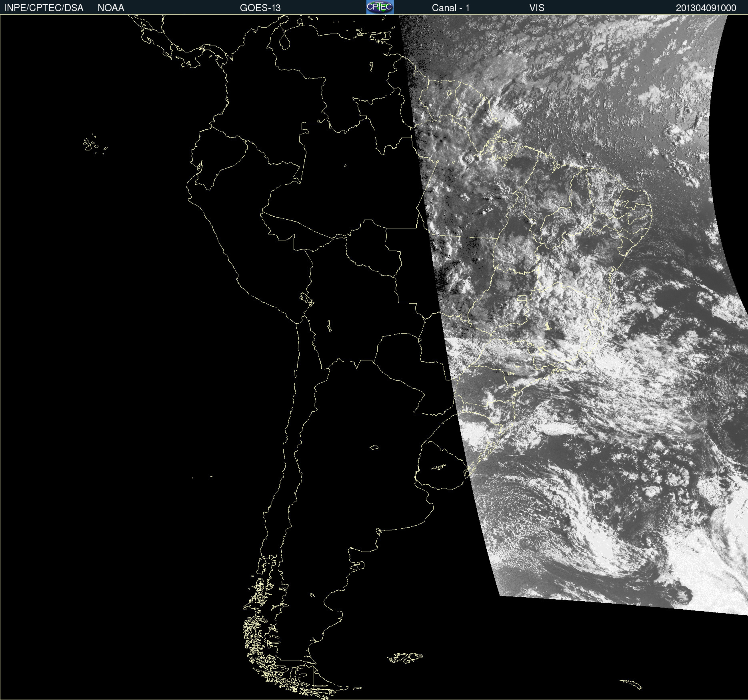The height and width of the screenshot is (700, 748).
Task: Click the CPTEC logo in header
Action: (x=380, y=7)
